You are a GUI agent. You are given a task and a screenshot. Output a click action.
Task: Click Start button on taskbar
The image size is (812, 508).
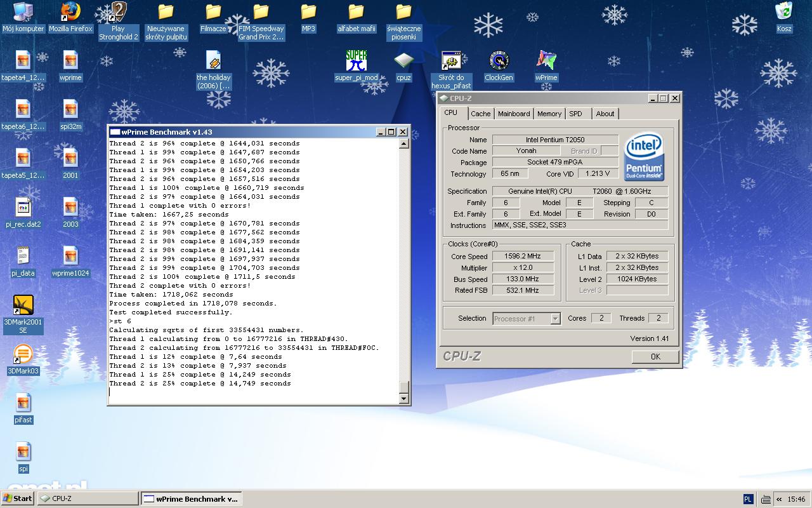tap(18, 498)
